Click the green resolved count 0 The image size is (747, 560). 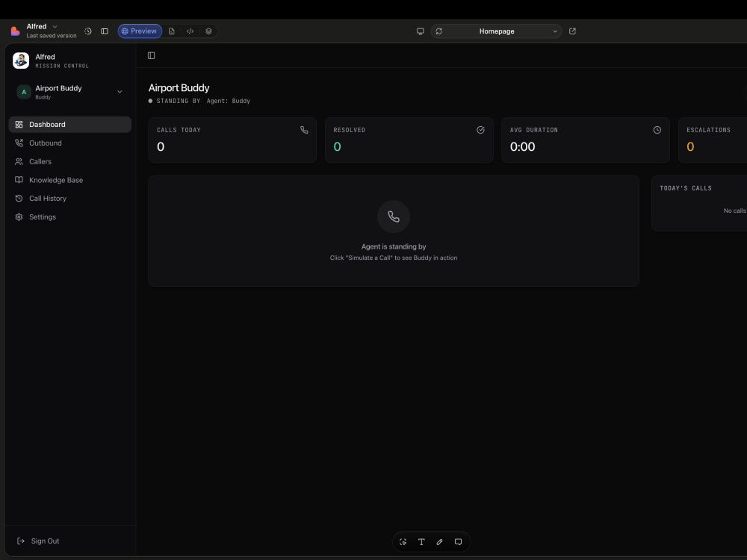coord(338,146)
